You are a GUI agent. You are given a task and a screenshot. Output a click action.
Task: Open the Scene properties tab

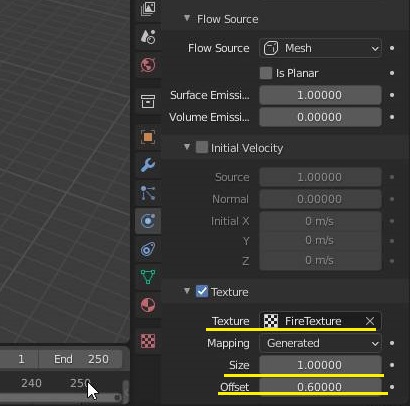pyautogui.click(x=148, y=37)
